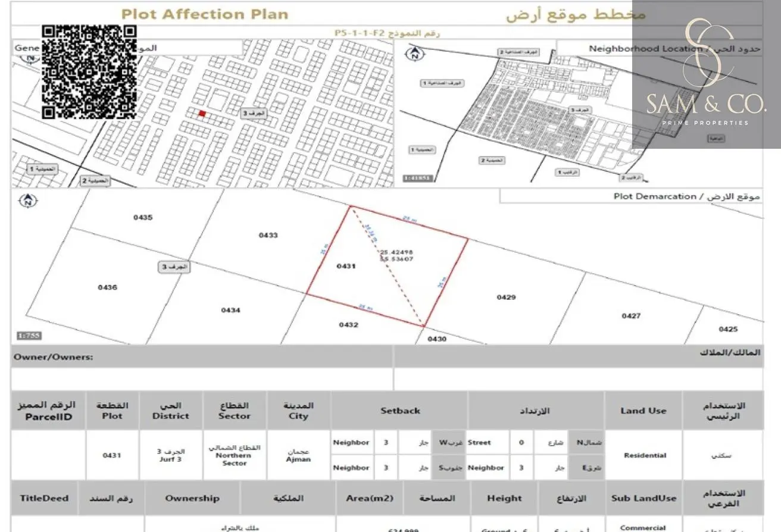781x532 pixels.
Task: Click the West 'غرب W' setback direction cell
Action: click(449, 443)
